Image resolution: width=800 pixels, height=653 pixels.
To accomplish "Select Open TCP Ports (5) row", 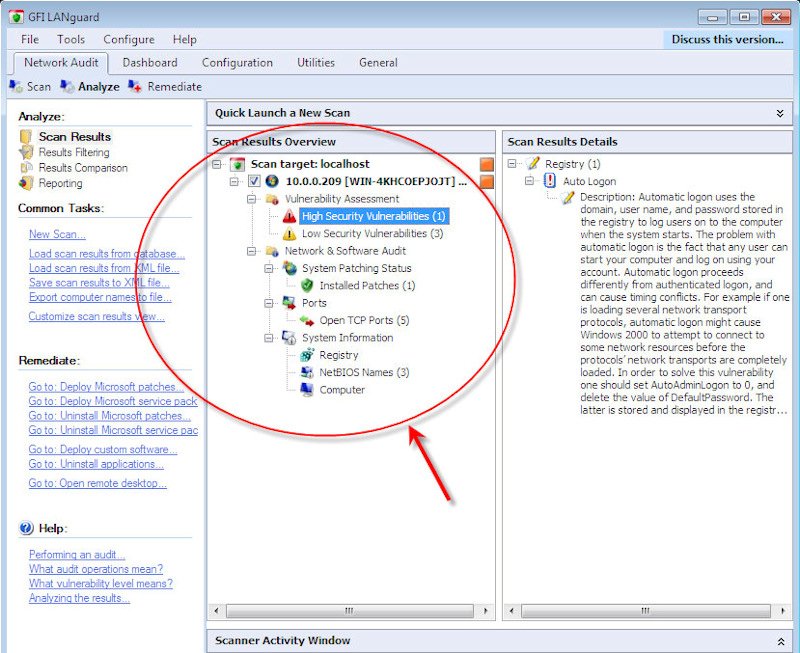I will pos(364,320).
